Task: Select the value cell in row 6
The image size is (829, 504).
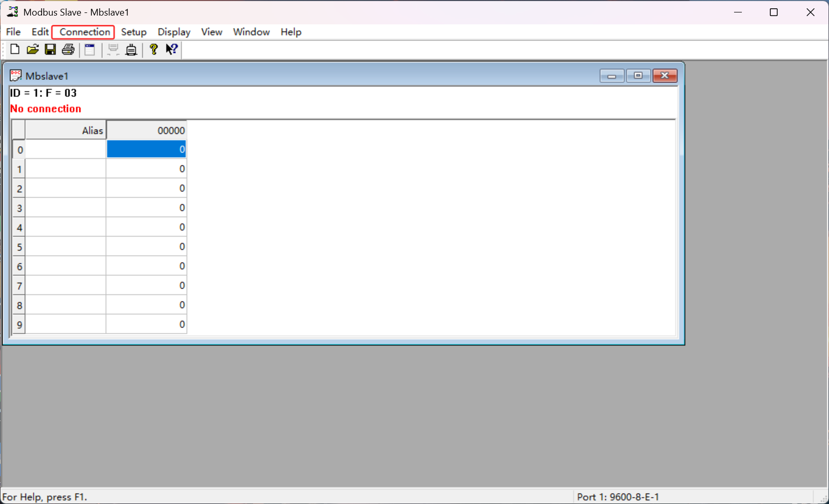Action: (x=146, y=266)
